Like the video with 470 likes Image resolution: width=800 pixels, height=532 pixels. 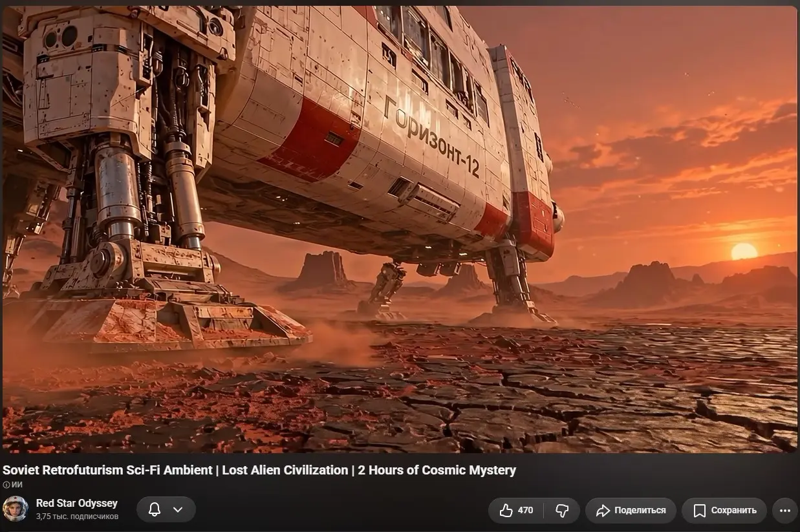[x=516, y=510]
